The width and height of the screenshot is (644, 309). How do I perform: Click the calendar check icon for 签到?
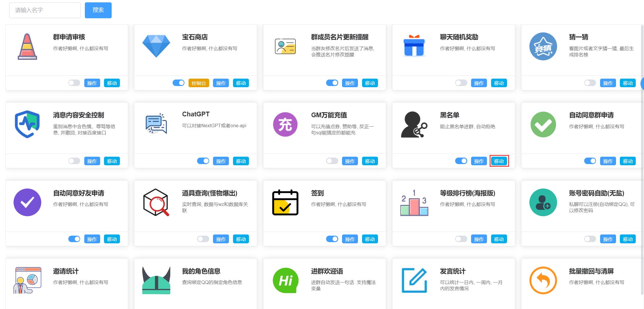[x=285, y=202]
